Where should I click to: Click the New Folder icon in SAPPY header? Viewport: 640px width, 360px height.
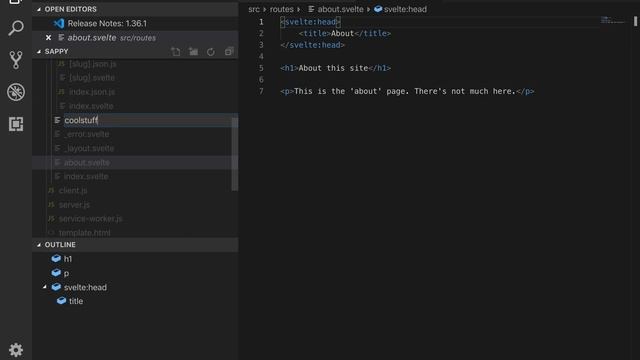pos(193,51)
